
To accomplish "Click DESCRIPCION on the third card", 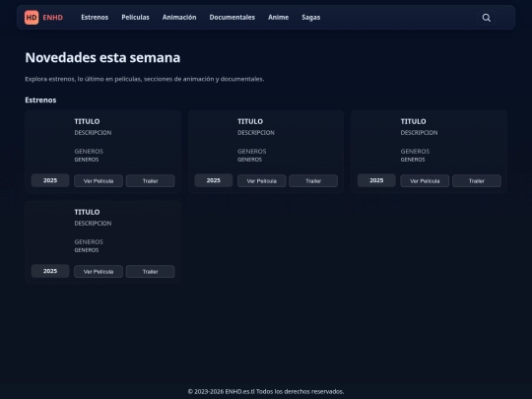I will (419, 133).
